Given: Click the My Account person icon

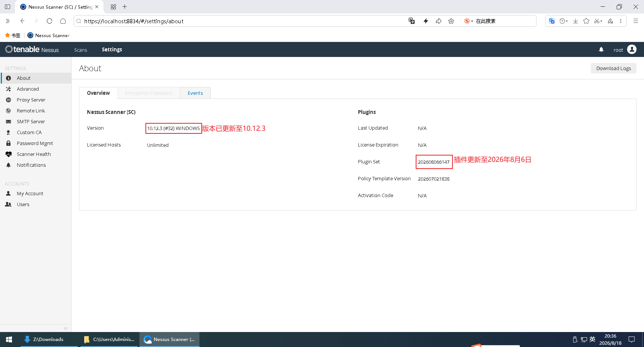Looking at the screenshot, I should 8,193.
